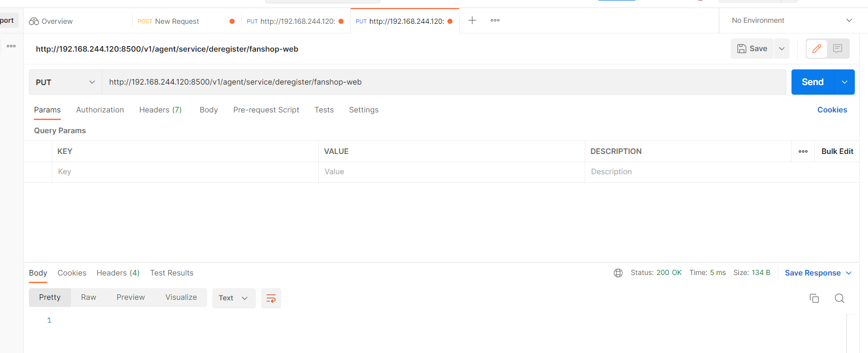Viewport: 868px width, 353px height.
Task: Open params table column options dots
Action: [x=803, y=151]
